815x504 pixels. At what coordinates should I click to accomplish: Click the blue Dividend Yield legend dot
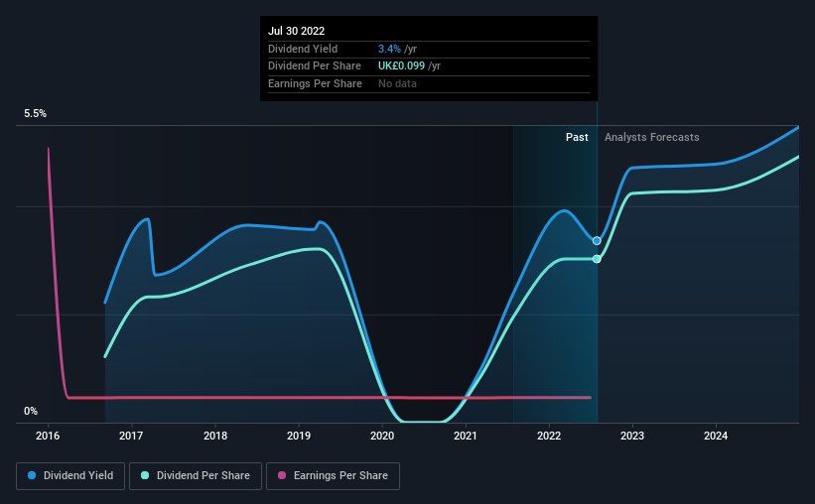(32, 475)
